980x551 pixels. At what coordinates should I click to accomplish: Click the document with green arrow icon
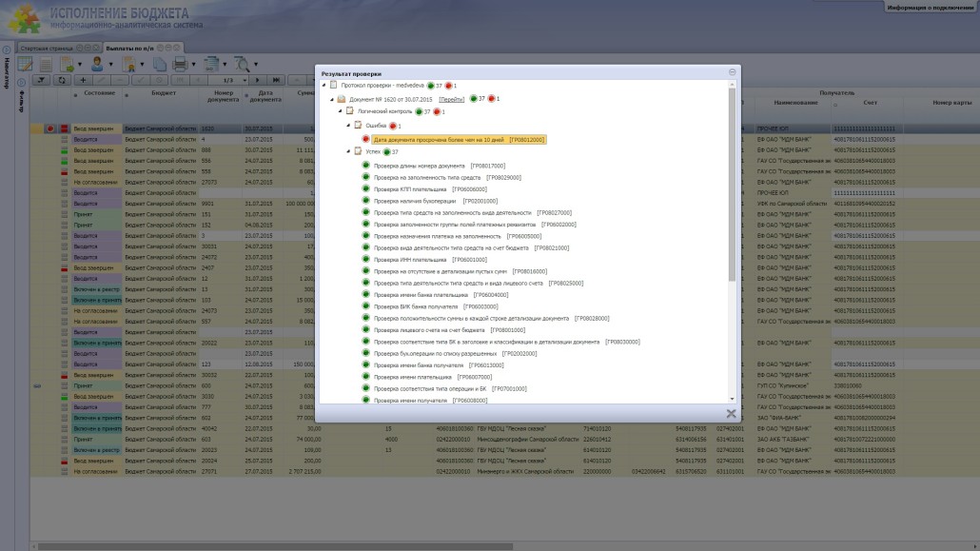67,64
